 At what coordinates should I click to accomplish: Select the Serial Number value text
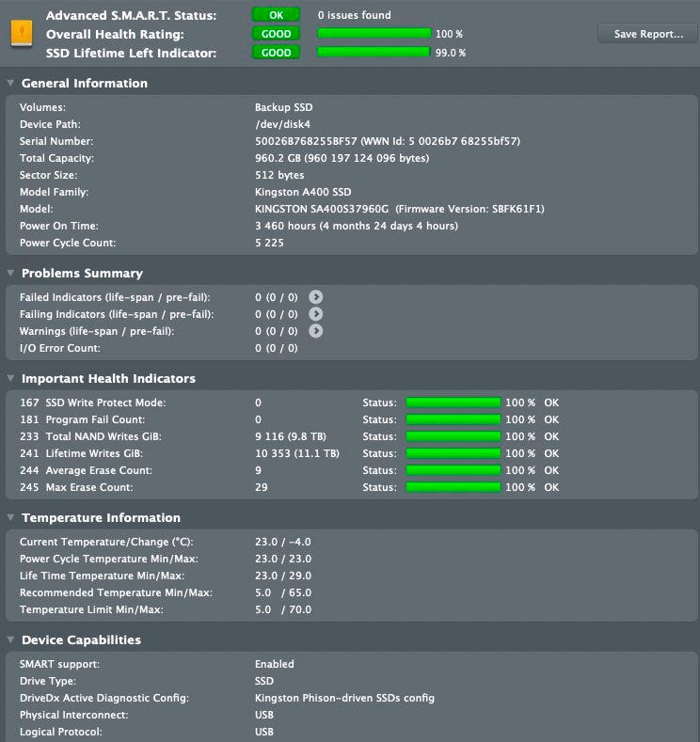click(x=387, y=141)
